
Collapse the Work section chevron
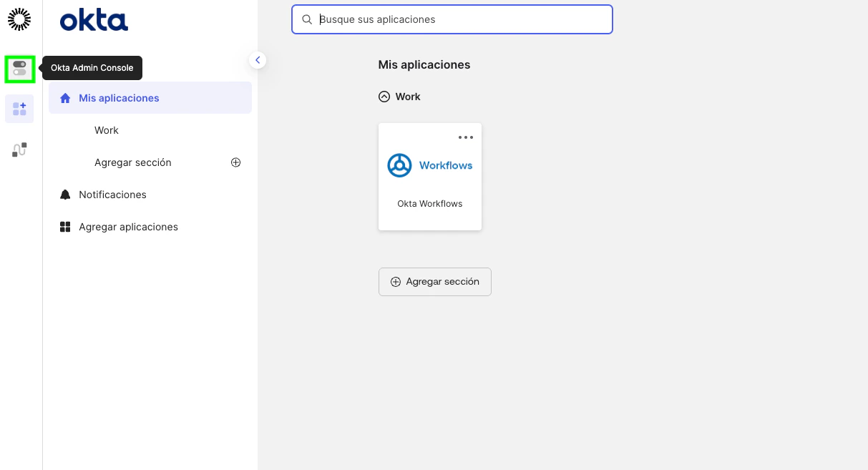(x=384, y=97)
